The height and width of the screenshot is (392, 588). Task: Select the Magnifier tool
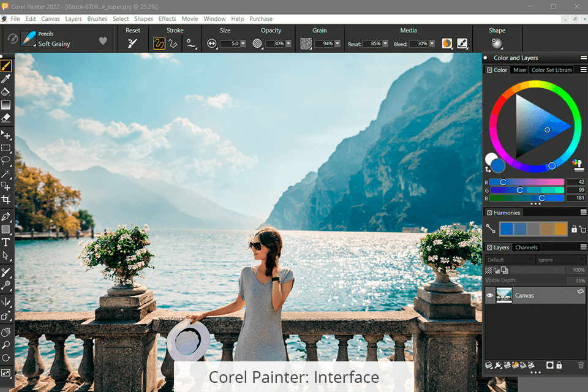click(x=6, y=345)
